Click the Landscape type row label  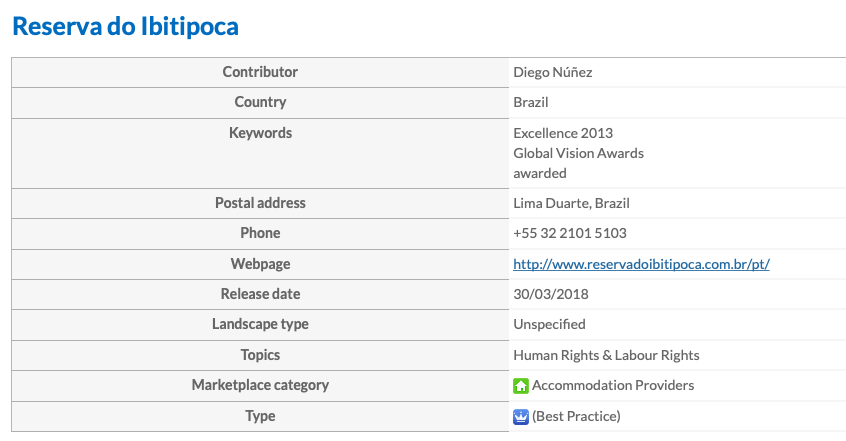click(x=260, y=324)
